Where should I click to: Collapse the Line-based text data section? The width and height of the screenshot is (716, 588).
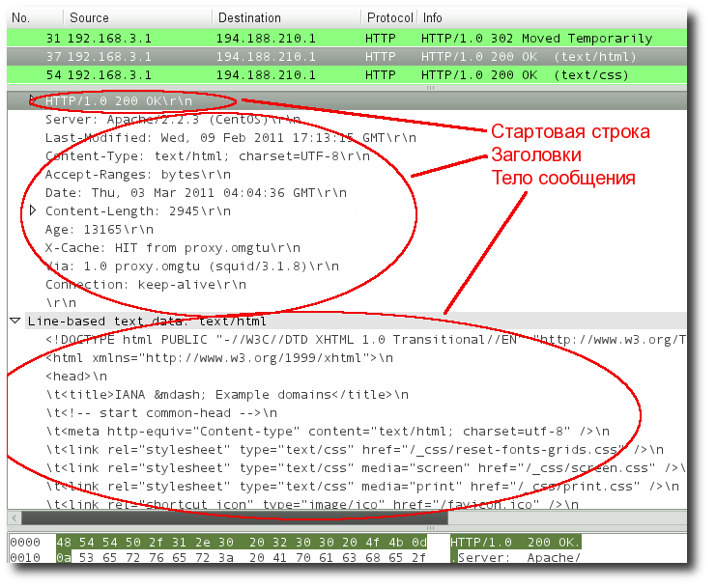(15, 322)
